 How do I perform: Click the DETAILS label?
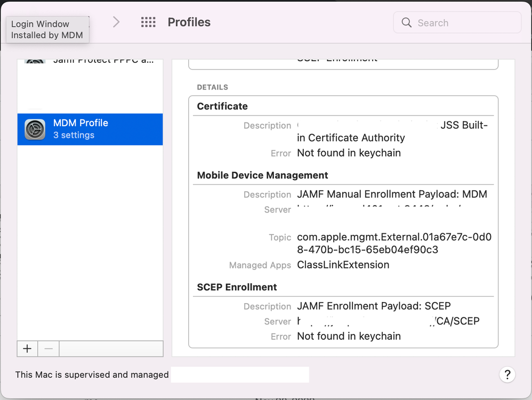(212, 87)
